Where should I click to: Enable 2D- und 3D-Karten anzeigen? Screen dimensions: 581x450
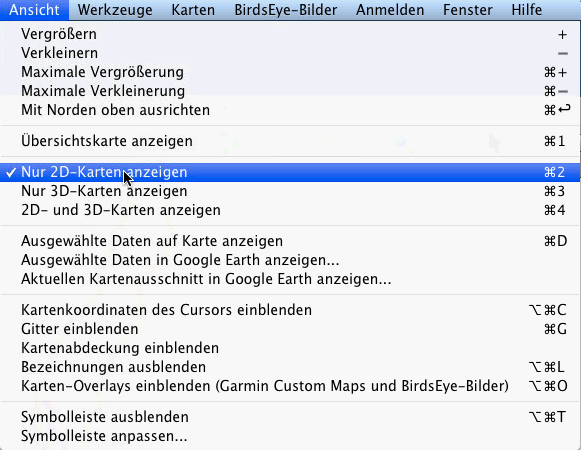pyautogui.click(x=290, y=210)
